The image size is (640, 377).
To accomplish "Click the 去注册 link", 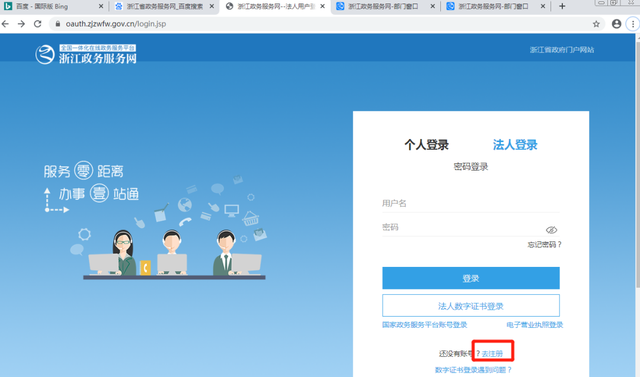I will (x=492, y=354).
